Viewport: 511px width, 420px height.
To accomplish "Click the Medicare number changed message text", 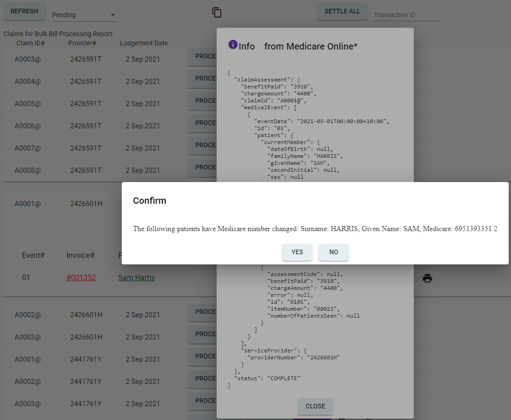I will coord(315,229).
